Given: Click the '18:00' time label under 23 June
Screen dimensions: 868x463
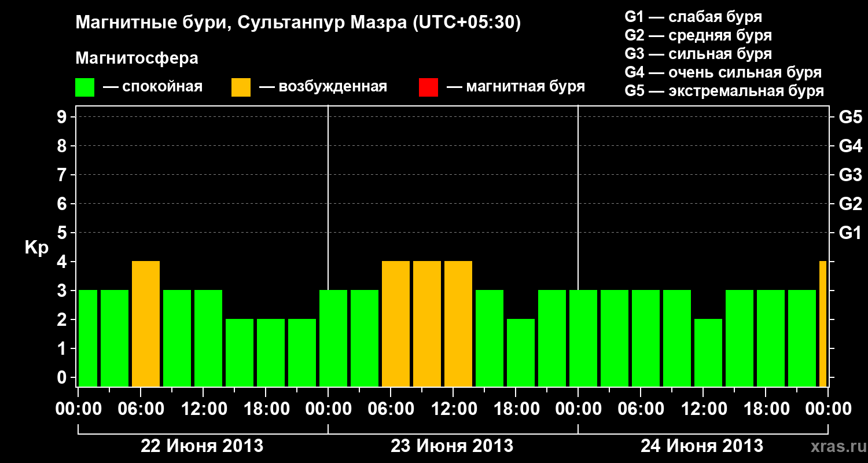Looking at the screenshot, I should pos(516,409).
